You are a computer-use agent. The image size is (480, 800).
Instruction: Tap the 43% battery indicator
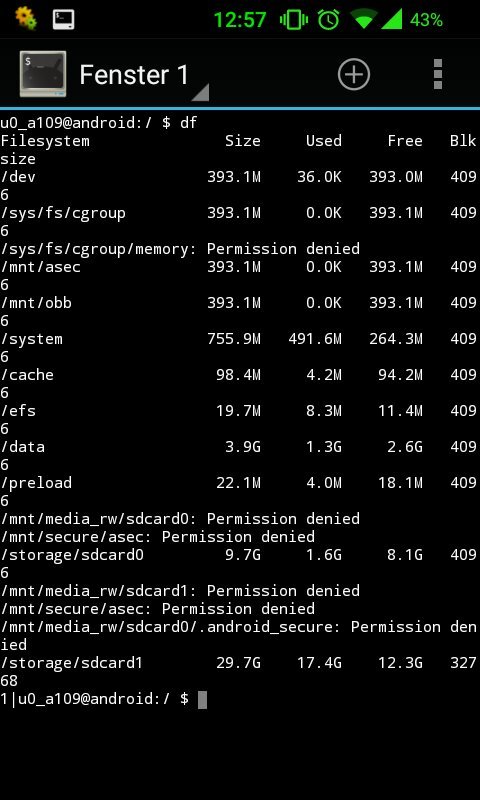[426, 20]
